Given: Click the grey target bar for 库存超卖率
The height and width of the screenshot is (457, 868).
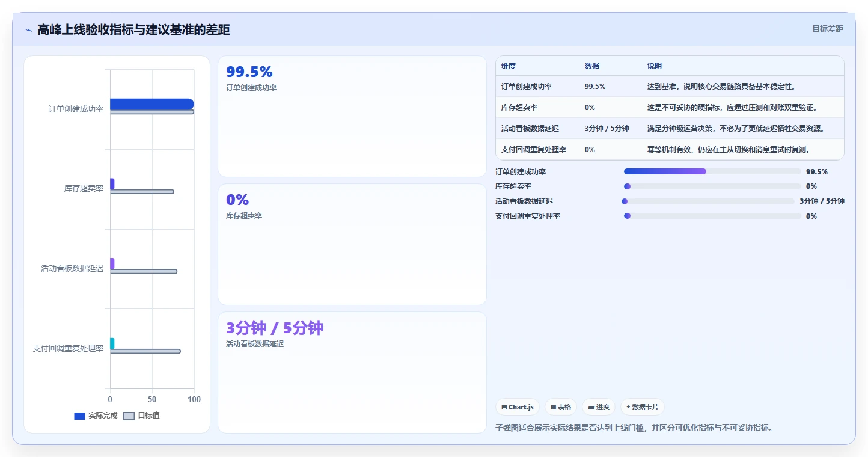Looking at the screenshot, I should pyautogui.click(x=142, y=192).
